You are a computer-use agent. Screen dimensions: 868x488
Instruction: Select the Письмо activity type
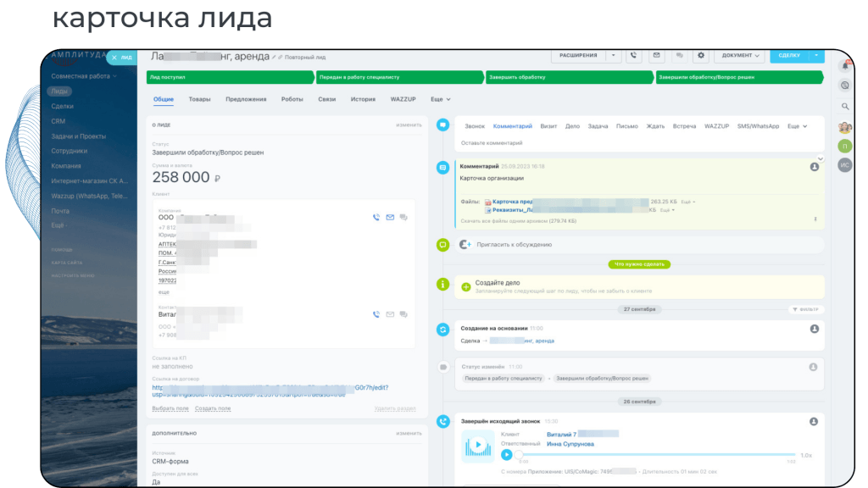[626, 126]
